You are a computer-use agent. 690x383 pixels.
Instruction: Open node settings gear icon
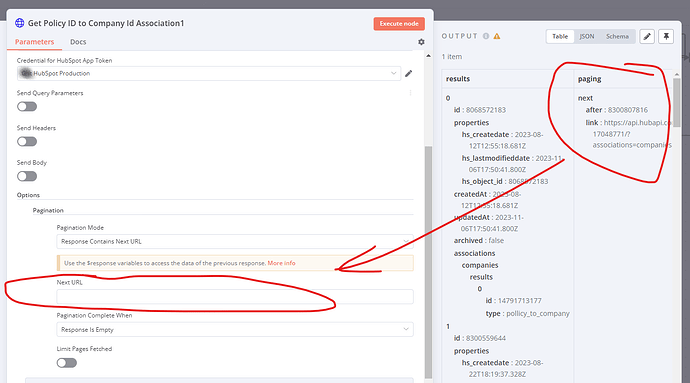point(421,42)
